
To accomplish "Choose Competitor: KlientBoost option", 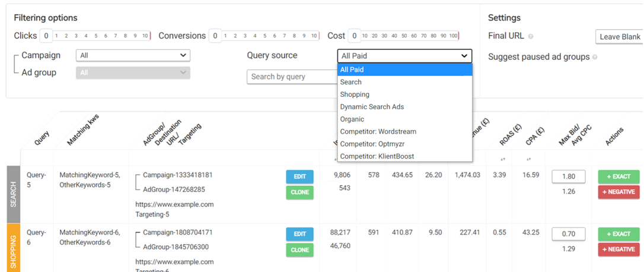I will [x=377, y=156].
